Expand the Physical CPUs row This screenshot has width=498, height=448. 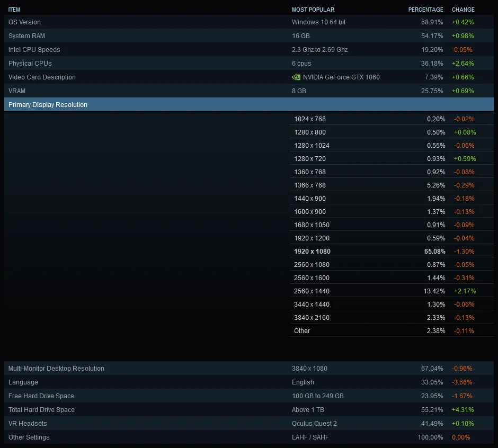(x=249, y=64)
